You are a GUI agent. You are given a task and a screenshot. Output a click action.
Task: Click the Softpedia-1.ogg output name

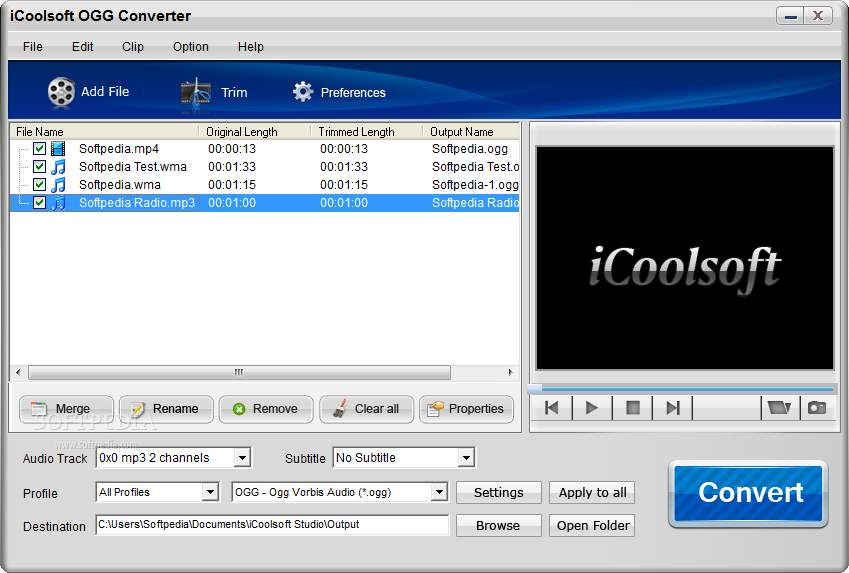coord(475,185)
